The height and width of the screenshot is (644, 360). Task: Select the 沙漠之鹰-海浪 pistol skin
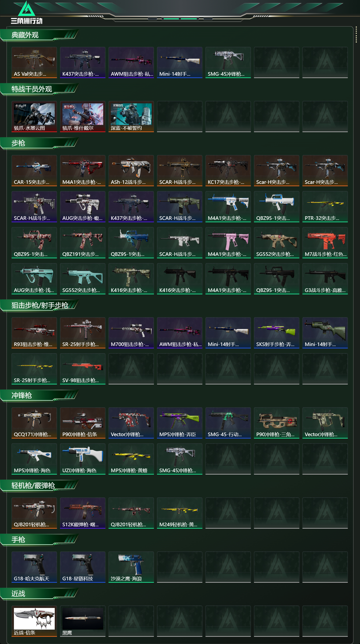point(131,567)
